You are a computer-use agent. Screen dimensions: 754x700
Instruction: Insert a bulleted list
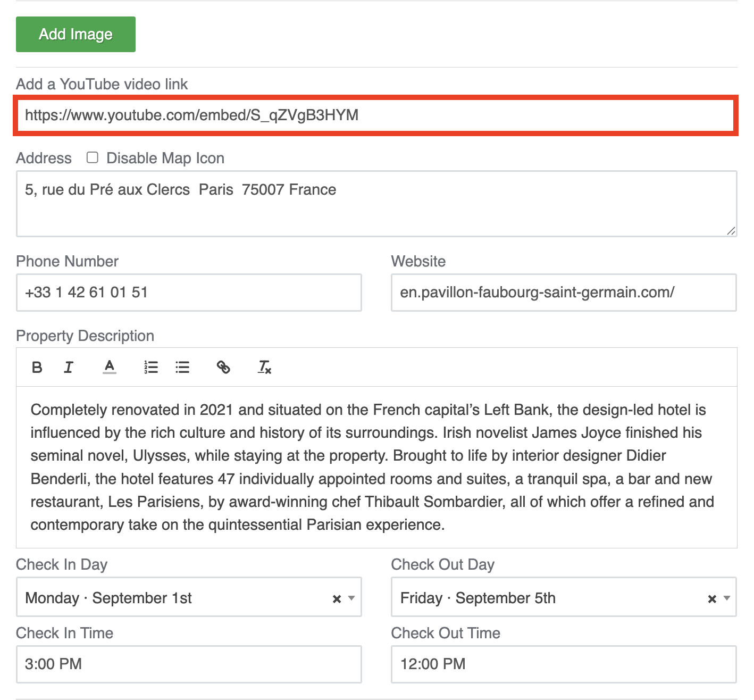(182, 367)
